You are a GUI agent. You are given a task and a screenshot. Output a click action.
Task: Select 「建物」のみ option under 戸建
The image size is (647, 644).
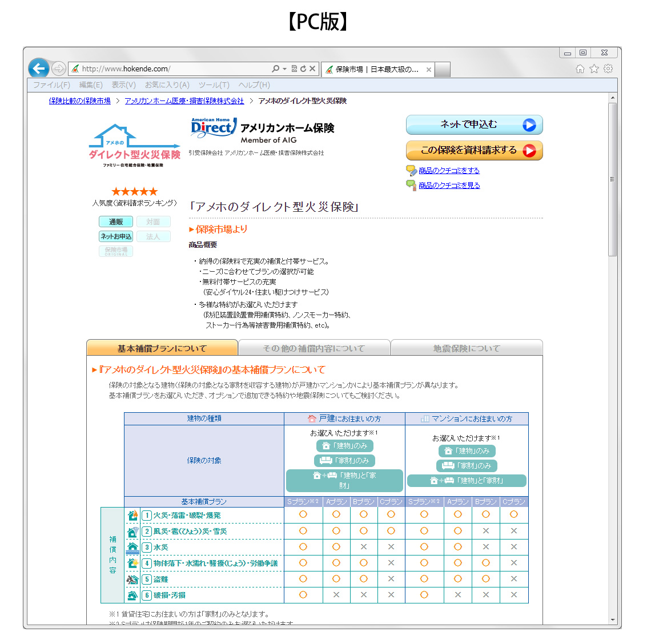(x=344, y=446)
